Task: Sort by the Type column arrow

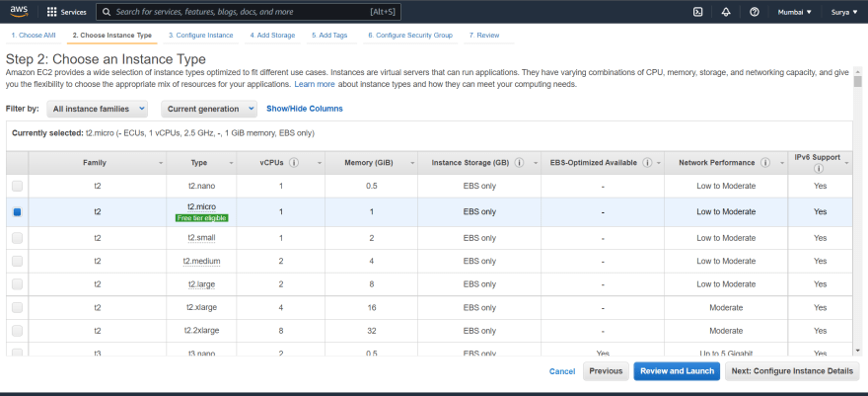Action: (232, 163)
